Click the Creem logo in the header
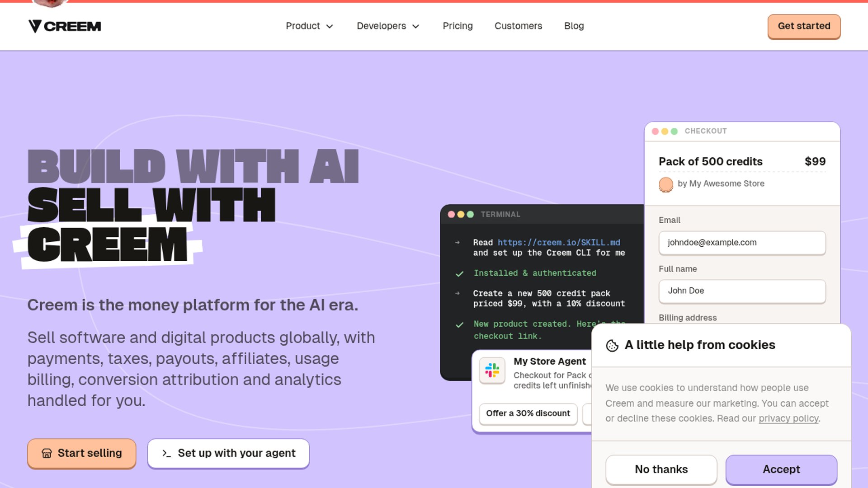The height and width of the screenshot is (488, 868). pyautogui.click(x=65, y=26)
